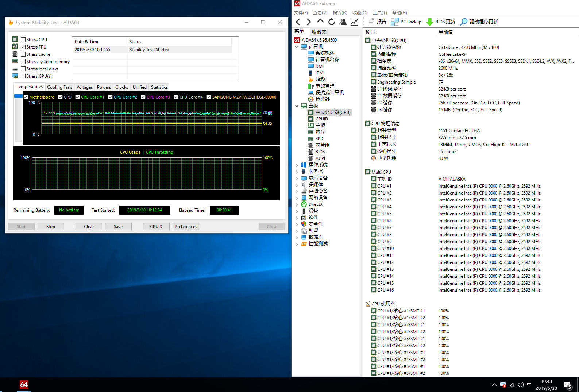Uncheck the Stress FPU checkbox

[x=23, y=47]
